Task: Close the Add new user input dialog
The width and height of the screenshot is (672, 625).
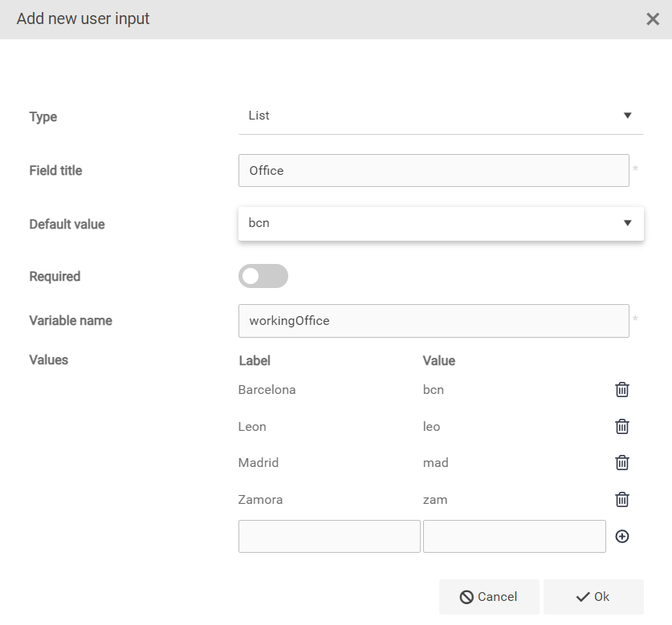Action: click(653, 19)
